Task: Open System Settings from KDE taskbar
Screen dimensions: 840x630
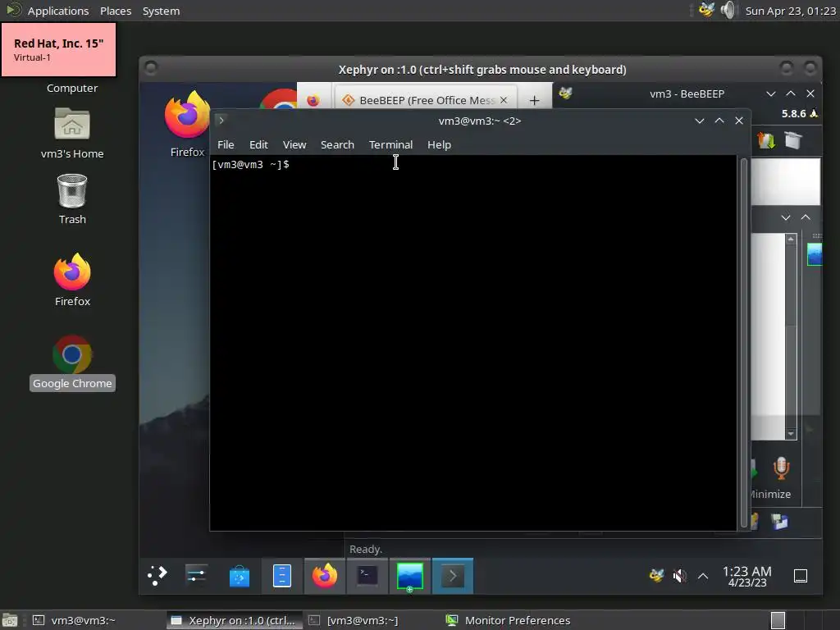Action: tap(196, 576)
